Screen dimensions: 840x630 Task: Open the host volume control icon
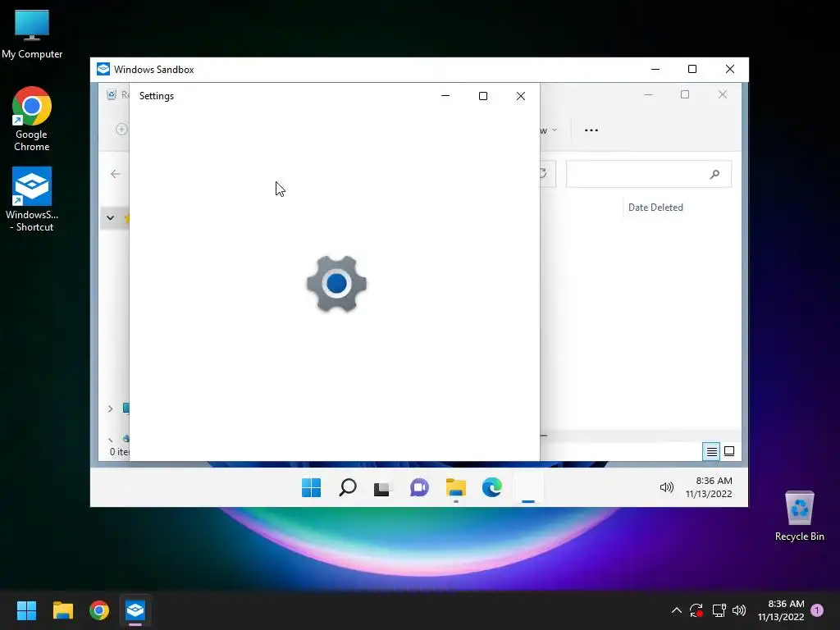[739, 610]
